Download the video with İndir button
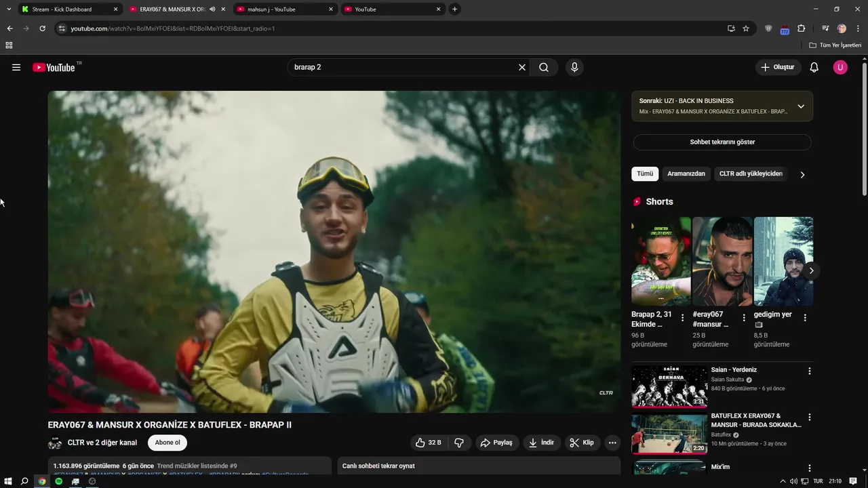 coord(542,443)
